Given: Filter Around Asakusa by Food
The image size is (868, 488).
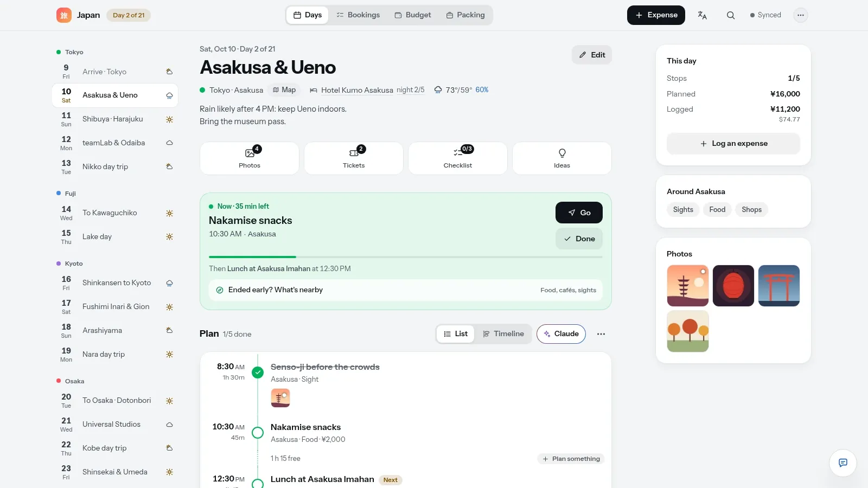Looking at the screenshot, I should [x=717, y=210].
